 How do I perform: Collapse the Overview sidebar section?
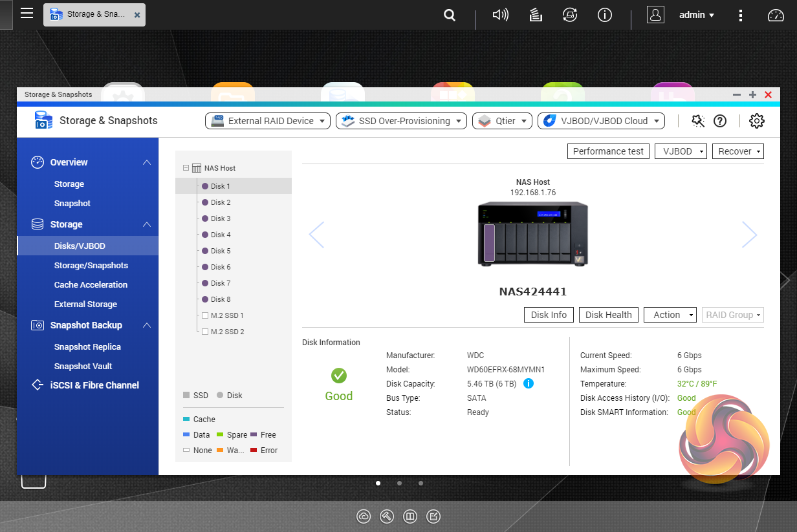pyautogui.click(x=147, y=162)
